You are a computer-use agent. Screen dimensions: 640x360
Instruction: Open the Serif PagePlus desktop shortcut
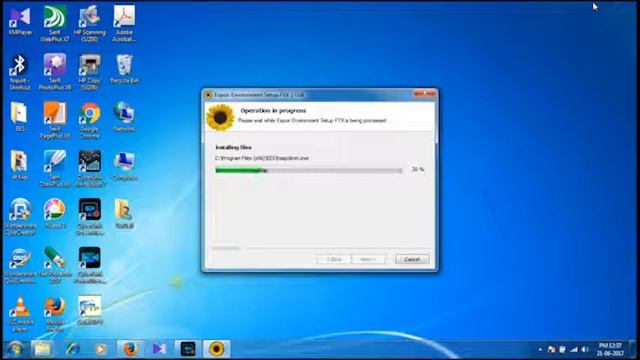pos(55,120)
